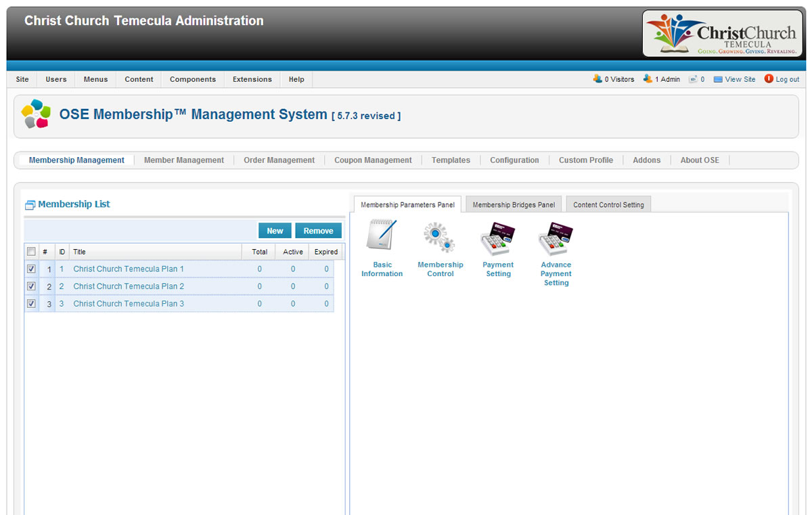Click the New membership button
This screenshot has height=515, width=812.
275,231
